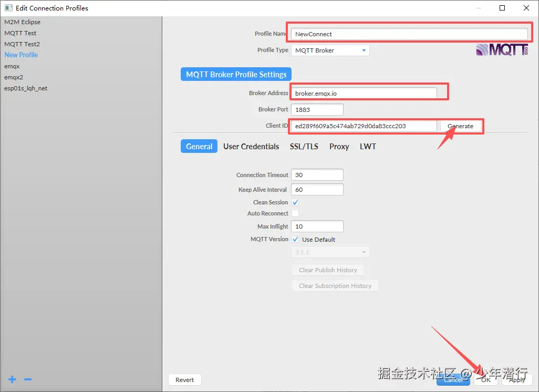This screenshot has height=392, width=539.
Task: Enable the Auto Reconnect checkbox
Action: [x=295, y=213]
